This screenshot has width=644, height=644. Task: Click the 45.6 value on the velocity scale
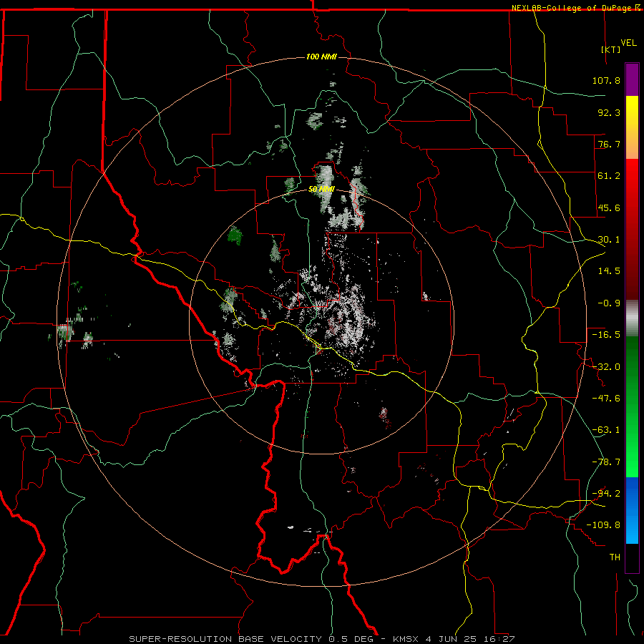point(609,208)
